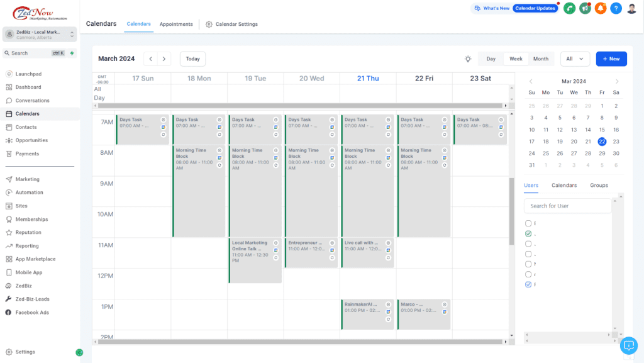Click the megaphone announcements icon

(x=585, y=8)
